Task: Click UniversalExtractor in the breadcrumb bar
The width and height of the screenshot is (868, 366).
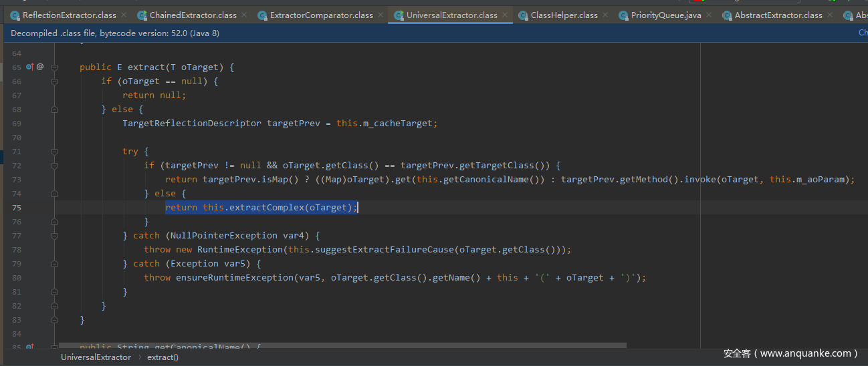Action: click(x=96, y=357)
